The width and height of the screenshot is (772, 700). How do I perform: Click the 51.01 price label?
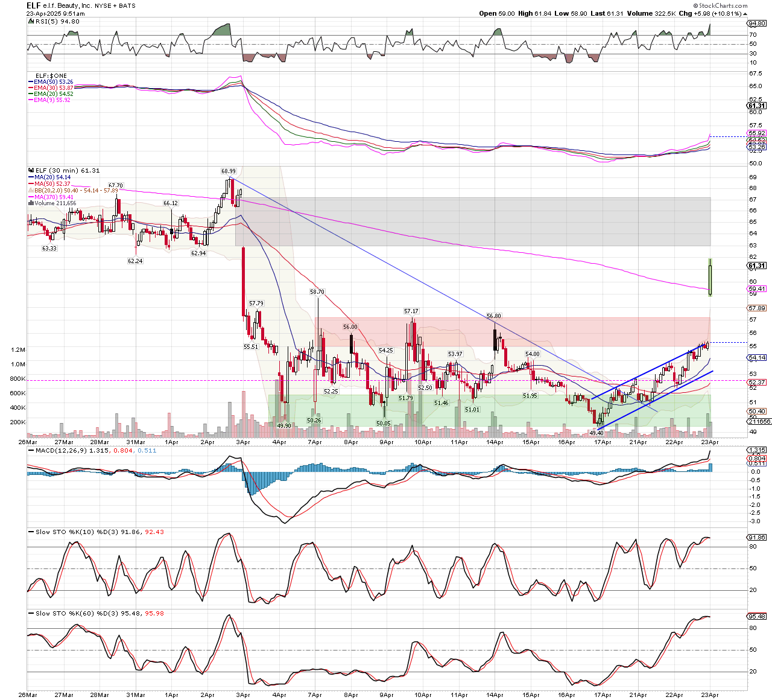pyautogui.click(x=472, y=410)
